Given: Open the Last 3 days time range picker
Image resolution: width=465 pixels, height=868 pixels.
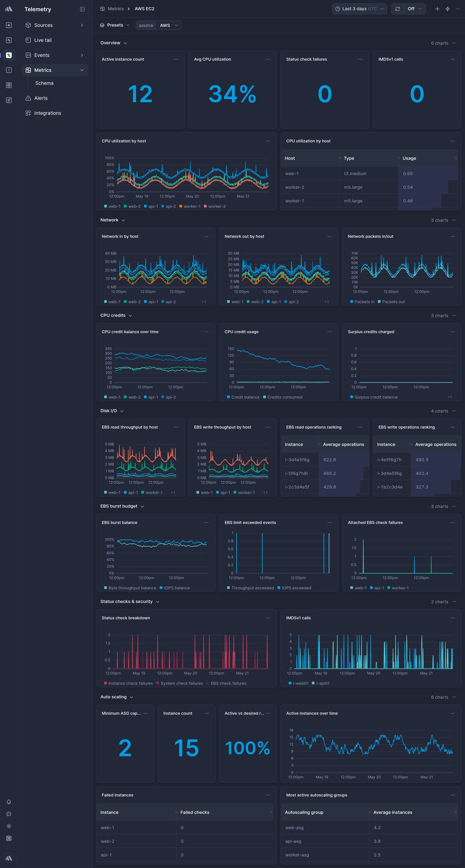Looking at the screenshot, I should [x=359, y=9].
